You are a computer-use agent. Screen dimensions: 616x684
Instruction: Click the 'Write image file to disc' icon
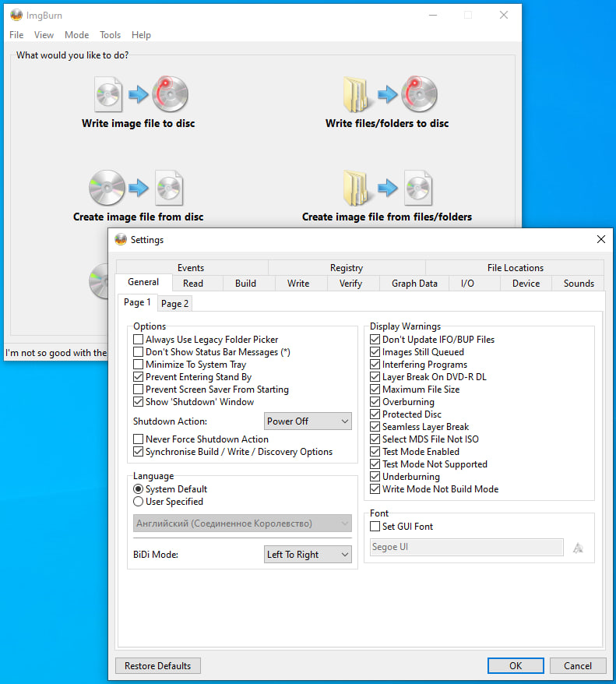click(x=141, y=93)
